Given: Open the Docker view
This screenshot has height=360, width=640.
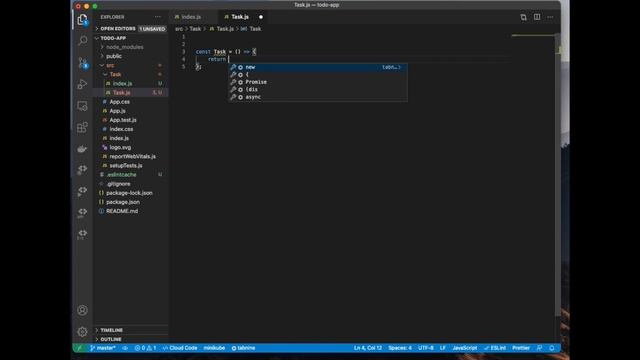Looking at the screenshot, I should 82,149.
